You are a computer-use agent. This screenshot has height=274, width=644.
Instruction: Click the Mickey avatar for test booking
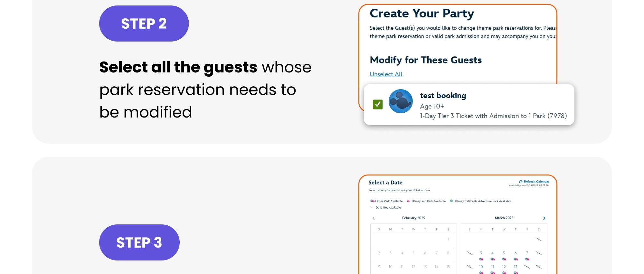(401, 101)
